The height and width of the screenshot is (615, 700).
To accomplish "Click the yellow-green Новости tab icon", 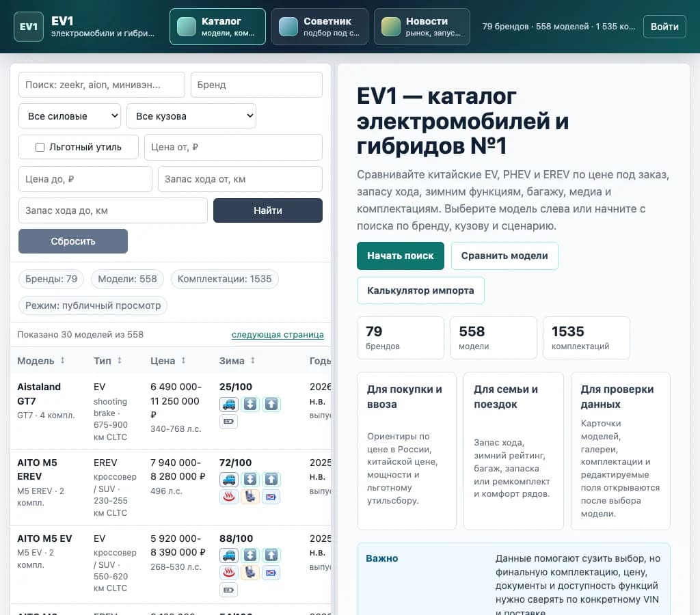I will tap(390, 27).
